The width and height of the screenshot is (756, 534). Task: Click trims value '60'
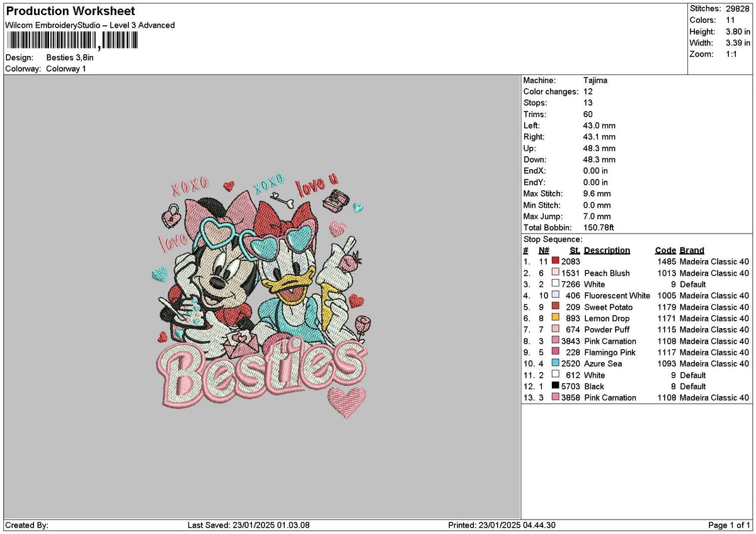[x=588, y=114]
